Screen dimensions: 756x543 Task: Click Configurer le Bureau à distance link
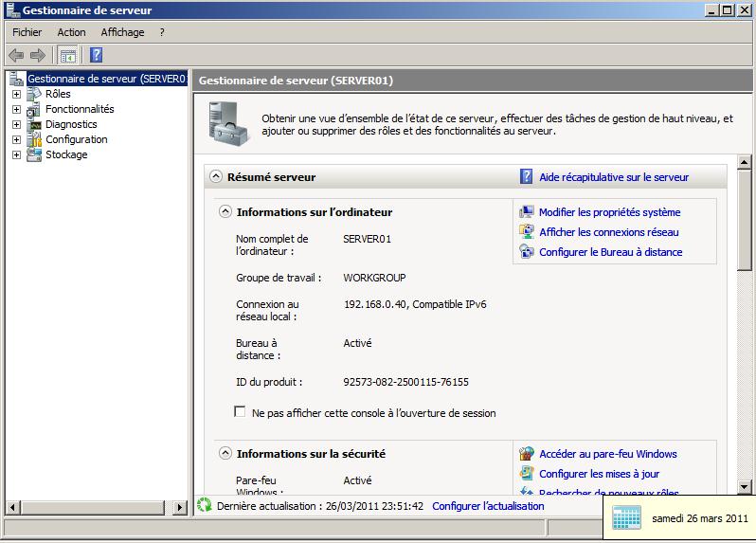click(610, 252)
